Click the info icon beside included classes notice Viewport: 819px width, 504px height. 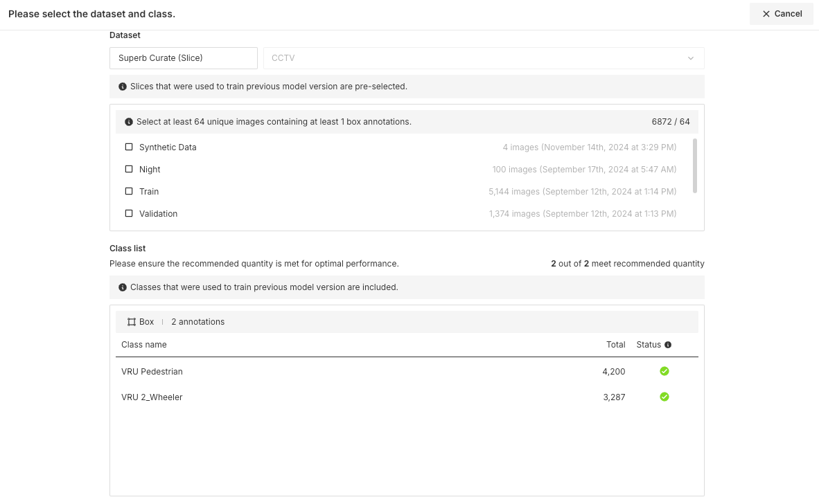click(123, 287)
